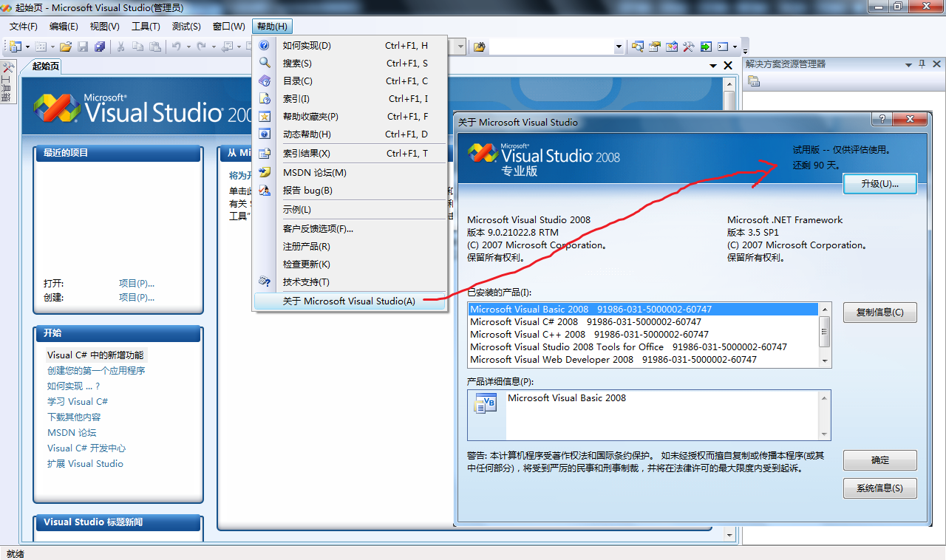Click the Search magnifier icon in Help menu

pos(265,63)
